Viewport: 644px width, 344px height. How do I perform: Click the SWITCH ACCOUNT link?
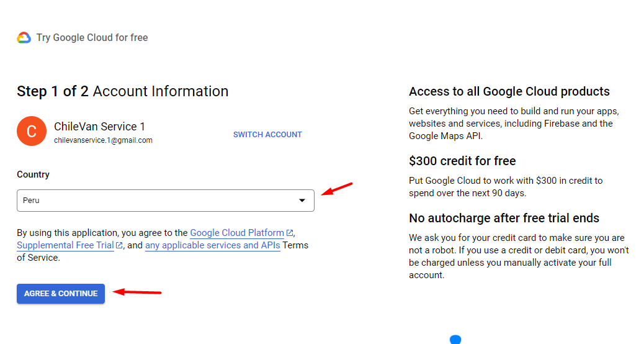tap(267, 135)
